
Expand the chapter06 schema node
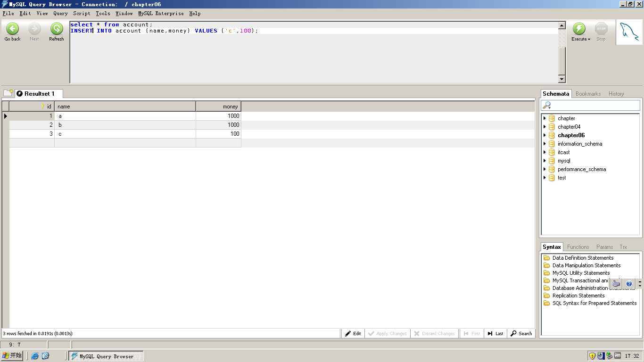[545, 135]
